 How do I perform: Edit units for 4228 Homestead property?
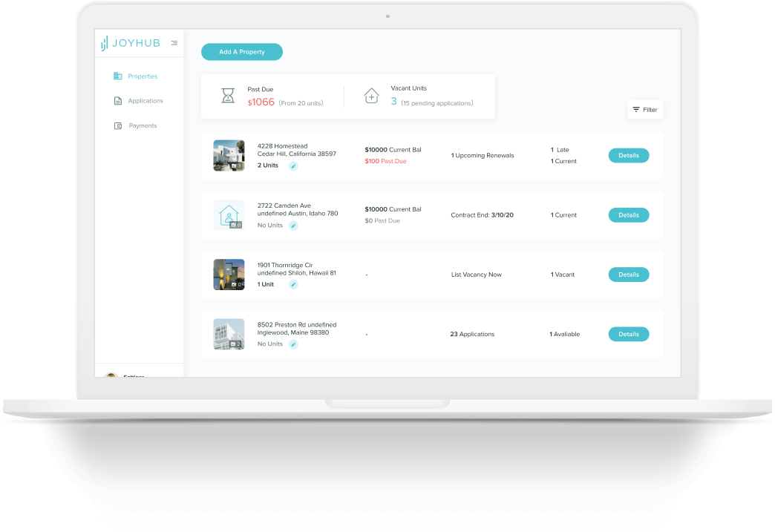(x=293, y=166)
